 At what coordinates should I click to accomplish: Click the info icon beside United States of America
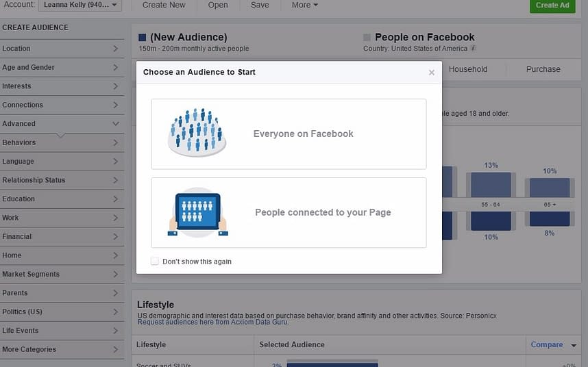pyautogui.click(x=474, y=49)
